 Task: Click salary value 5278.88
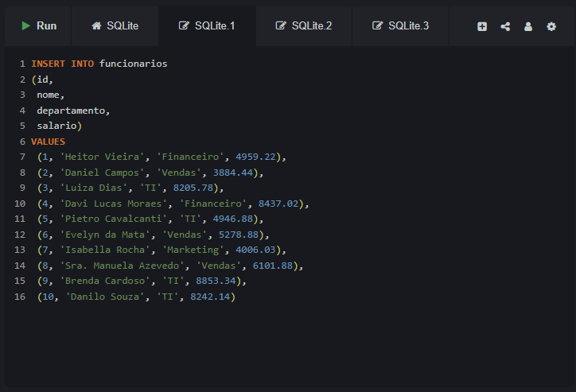(x=239, y=235)
